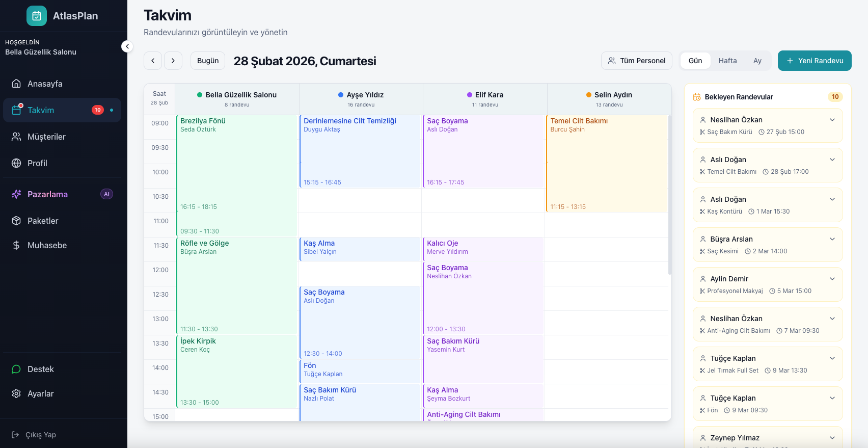Advance to next day with right arrow
This screenshot has width=868, height=448.
click(173, 61)
